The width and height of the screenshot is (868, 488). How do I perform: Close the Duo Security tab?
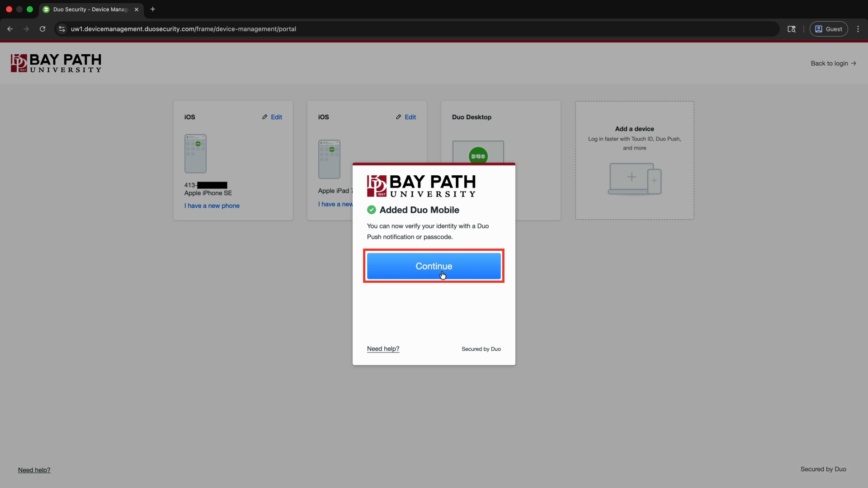pos(137,9)
